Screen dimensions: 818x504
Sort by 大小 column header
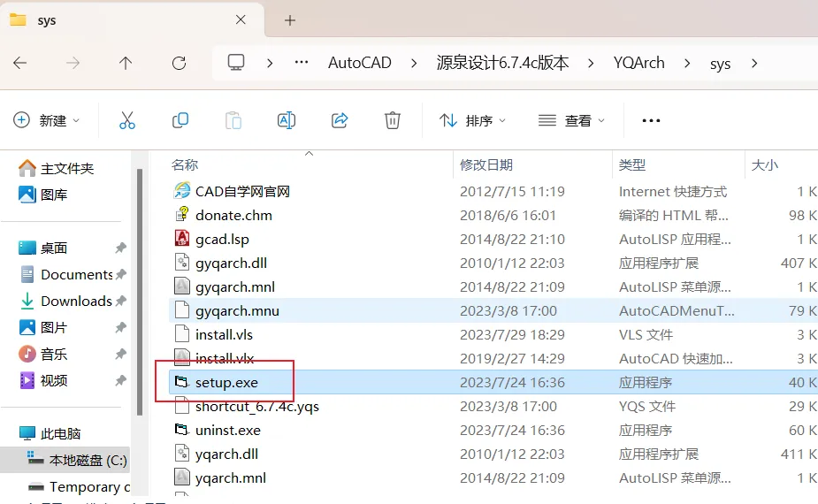765,164
